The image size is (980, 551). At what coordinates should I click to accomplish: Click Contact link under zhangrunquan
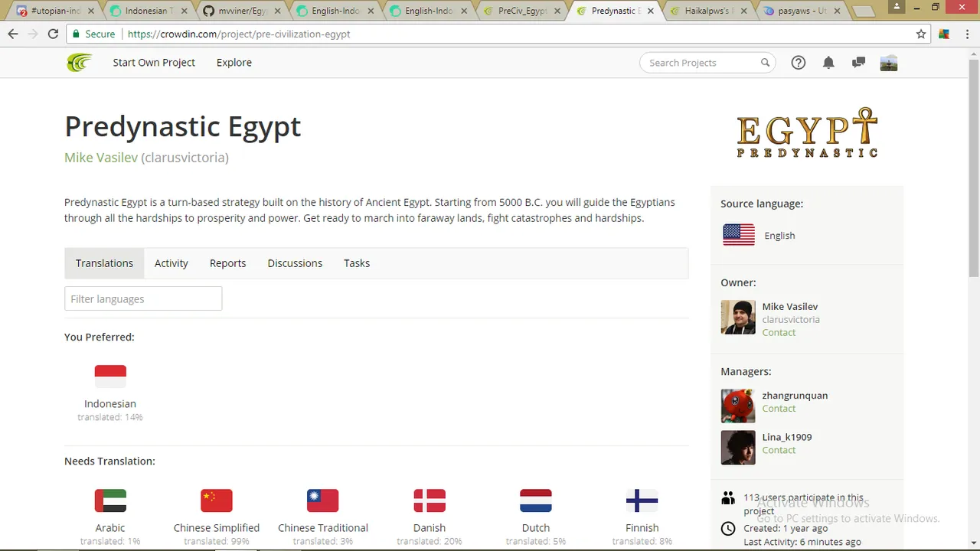[x=779, y=409]
